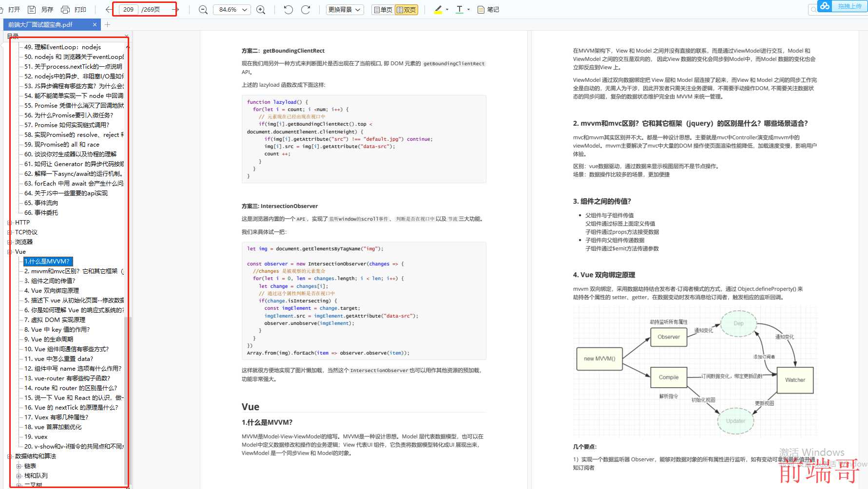Image resolution: width=868 pixels, height=489 pixels.
Task: Open outline item 49. 理解EventLoop: nodejs
Action: [62, 47]
